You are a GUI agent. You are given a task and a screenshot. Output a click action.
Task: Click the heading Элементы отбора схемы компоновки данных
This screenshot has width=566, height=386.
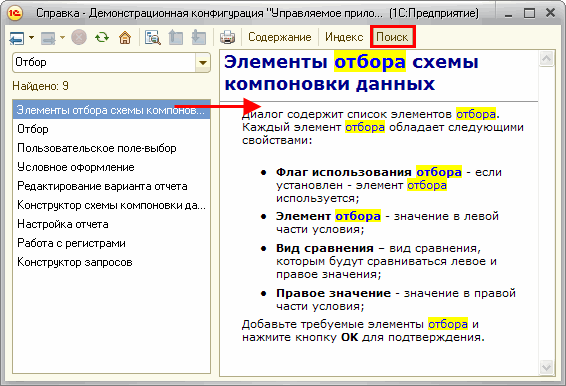coord(351,73)
